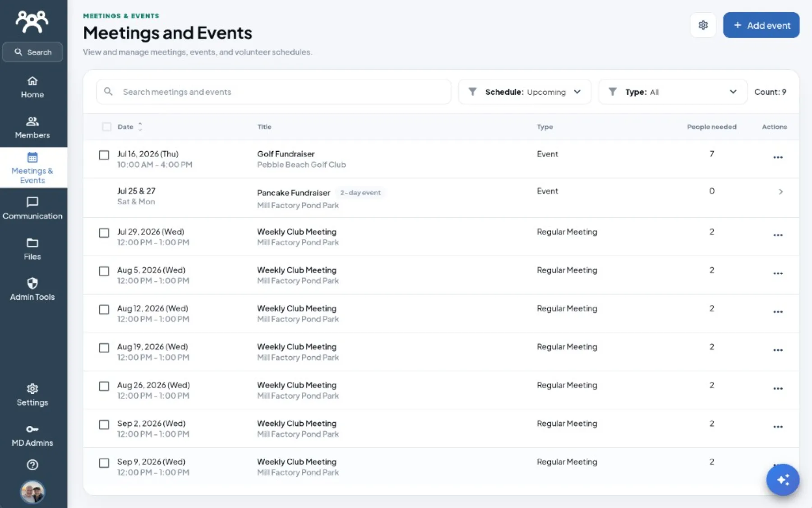Screen dimensions: 812x508
Task: Check the Sep 9, 2026 meeting row
Action: click(104, 463)
